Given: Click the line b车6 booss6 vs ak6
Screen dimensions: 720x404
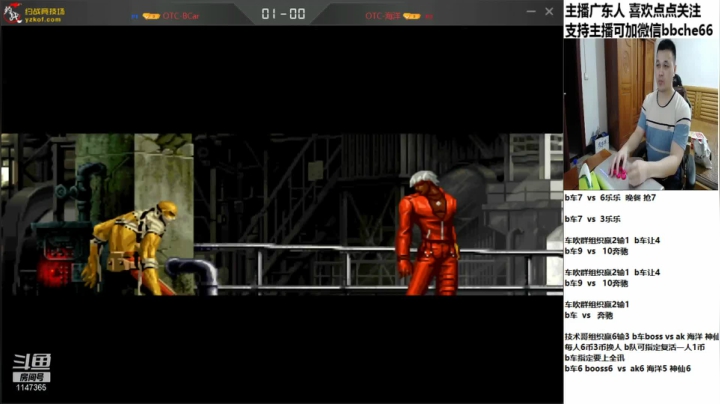Looking at the screenshot, I should tap(627, 369).
